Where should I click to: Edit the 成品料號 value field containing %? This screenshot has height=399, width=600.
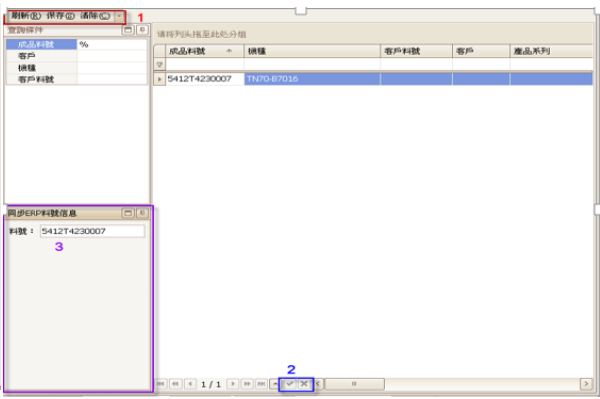pyautogui.click(x=112, y=44)
